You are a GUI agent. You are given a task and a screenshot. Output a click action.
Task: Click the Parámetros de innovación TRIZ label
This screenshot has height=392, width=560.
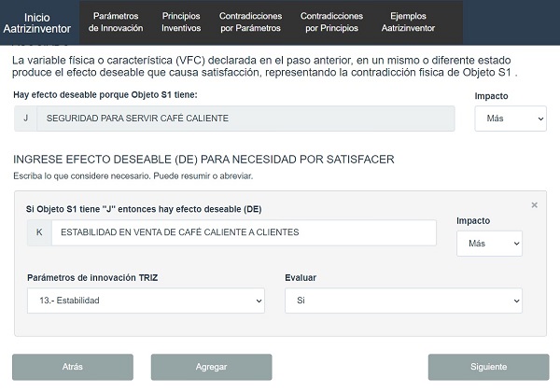[85, 277]
